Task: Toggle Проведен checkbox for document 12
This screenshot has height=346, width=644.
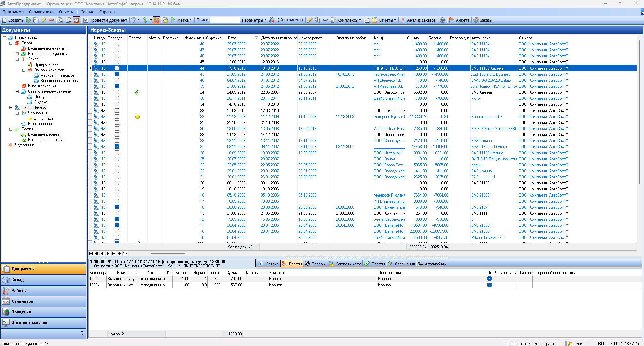Action: pos(117,219)
